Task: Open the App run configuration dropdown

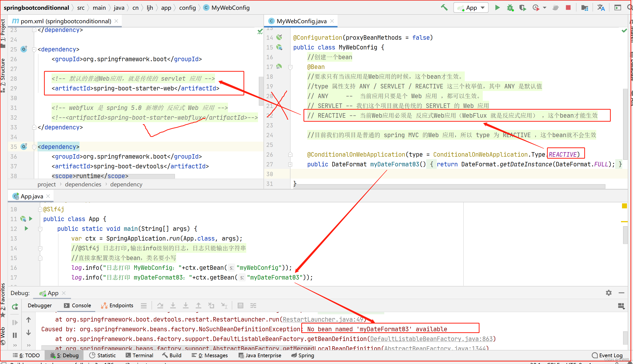Action: pos(471,8)
